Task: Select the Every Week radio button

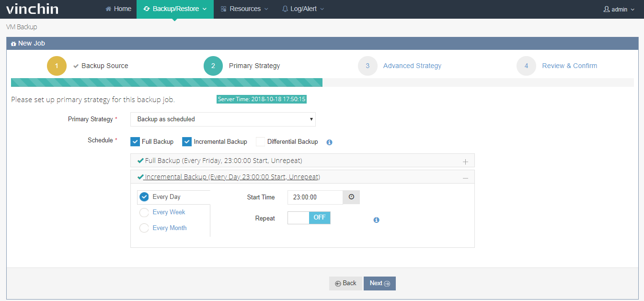Action: pyautogui.click(x=144, y=212)
